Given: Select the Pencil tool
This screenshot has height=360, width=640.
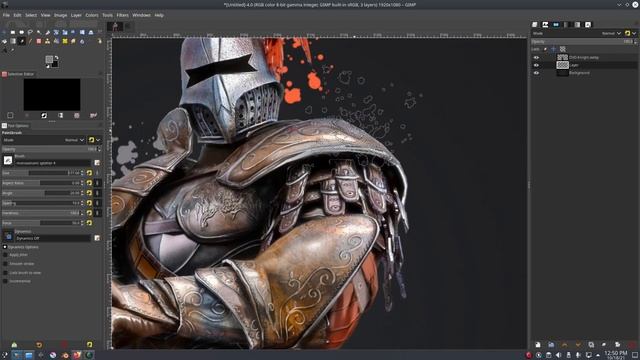Looking at the screenshot, I should pyautogui.click(x=30, y=41).
